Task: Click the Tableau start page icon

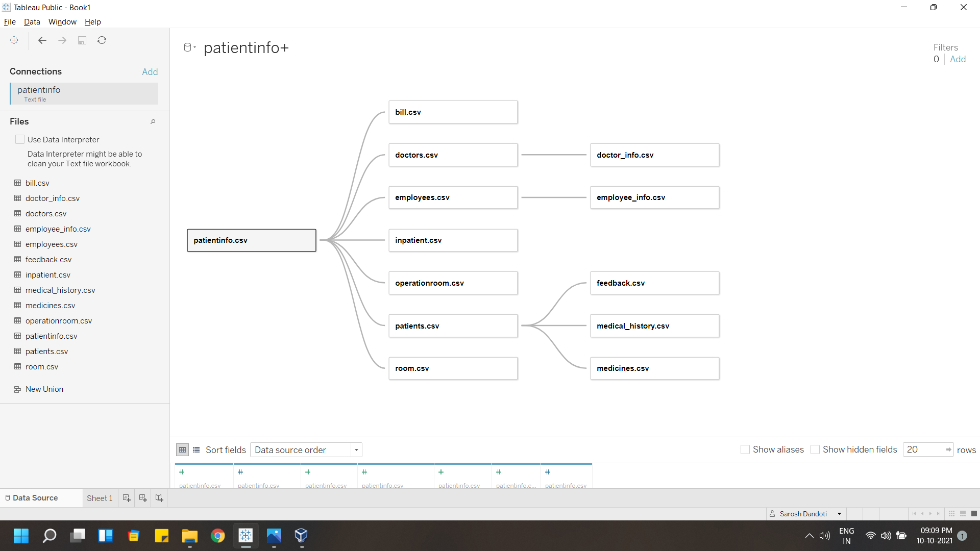Action: [14, 40]
